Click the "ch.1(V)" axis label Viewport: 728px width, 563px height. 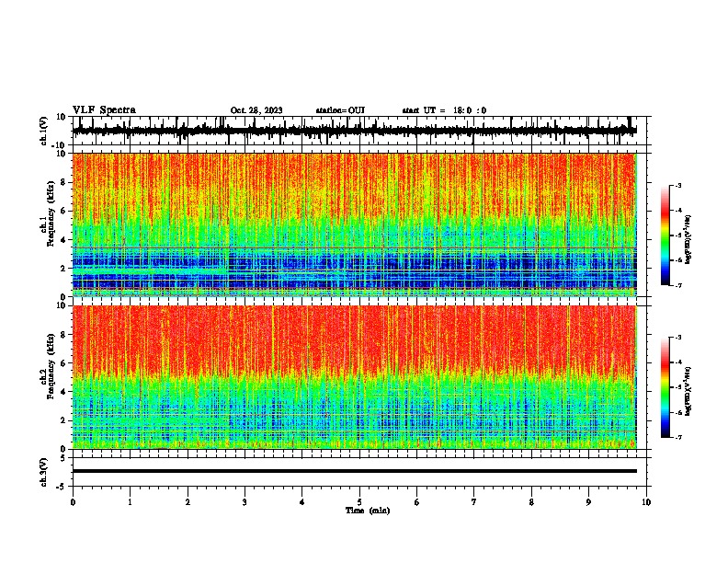pos(43,131)
